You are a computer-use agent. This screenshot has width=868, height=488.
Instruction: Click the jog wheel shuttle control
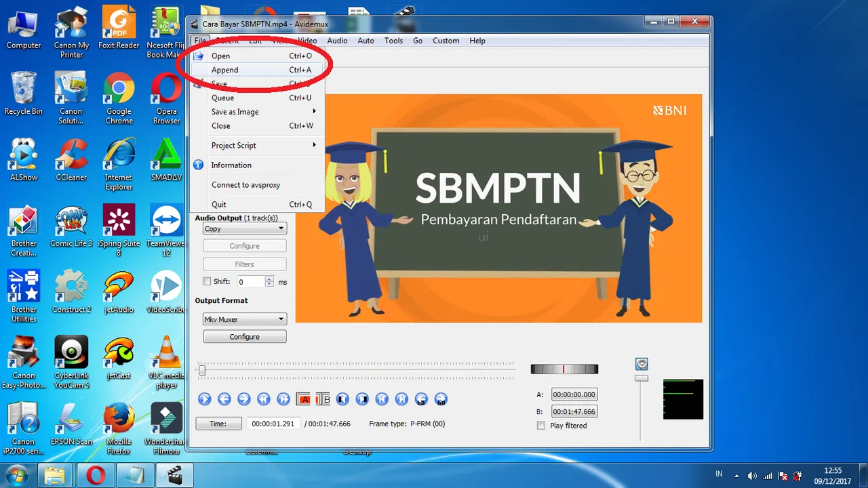(x=564, y=369)
